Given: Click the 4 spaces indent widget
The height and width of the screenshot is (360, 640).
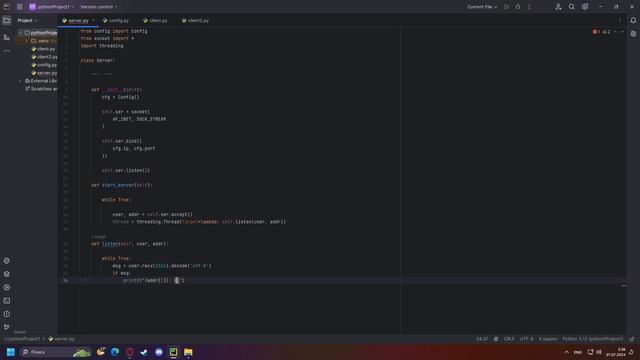Looking at the screenshot, I should click(548, 339).
